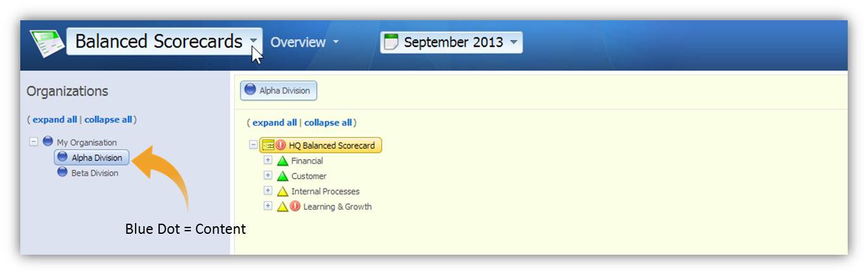Click the red alert icon on HQ Balanced Scorecard
Image resolution: width=868 pixels, height=275 pixels.
(x=281, y=145)
